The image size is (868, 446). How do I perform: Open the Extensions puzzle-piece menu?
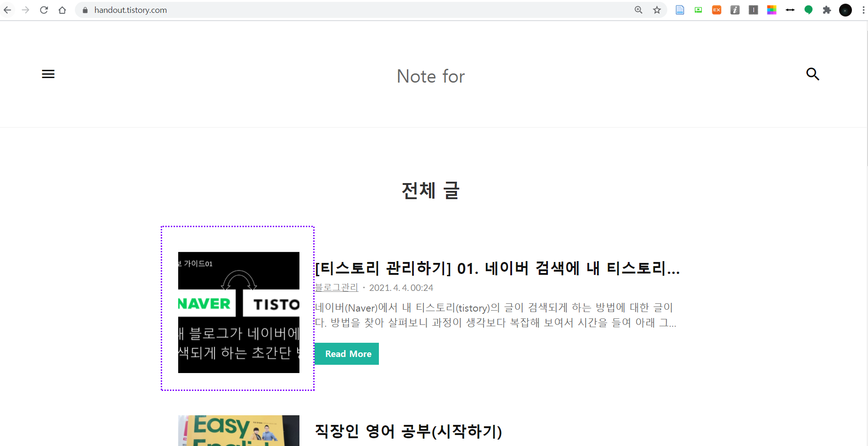[x=827, y=10]
